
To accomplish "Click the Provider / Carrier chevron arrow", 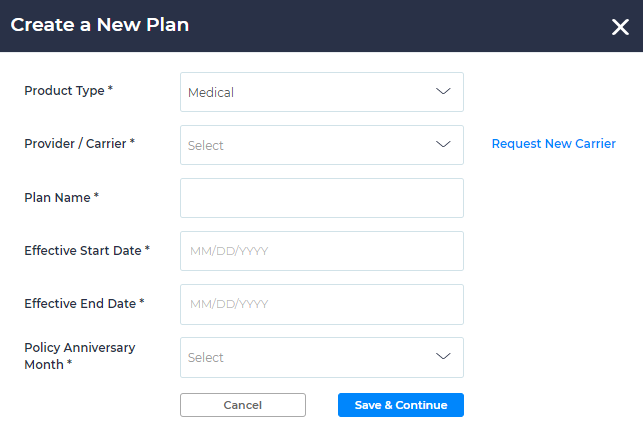I will 444,145.
